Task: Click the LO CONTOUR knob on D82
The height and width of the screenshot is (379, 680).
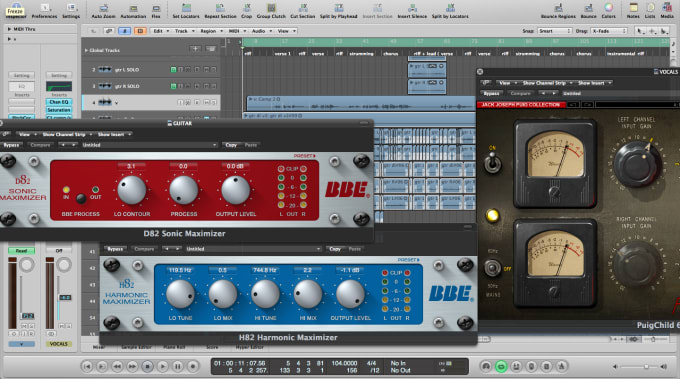Action: (x=131, y=190)
